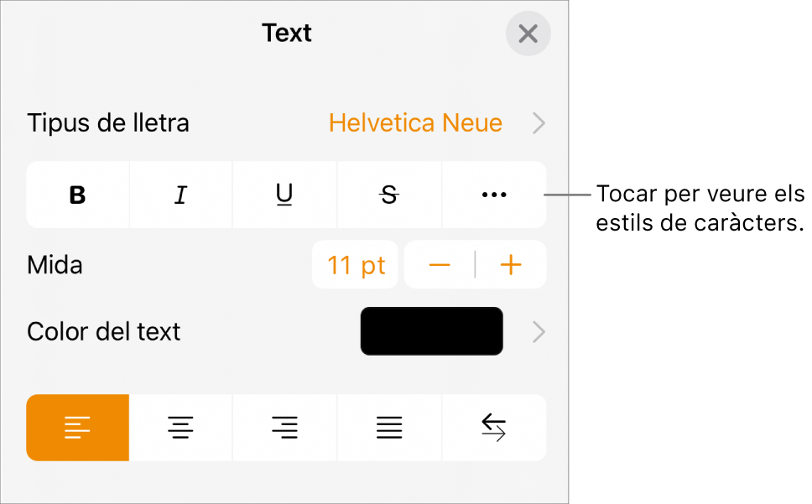Open the Helvetica Neue font picker
Screen dimensions: 812x504
[x=415, y=122]
